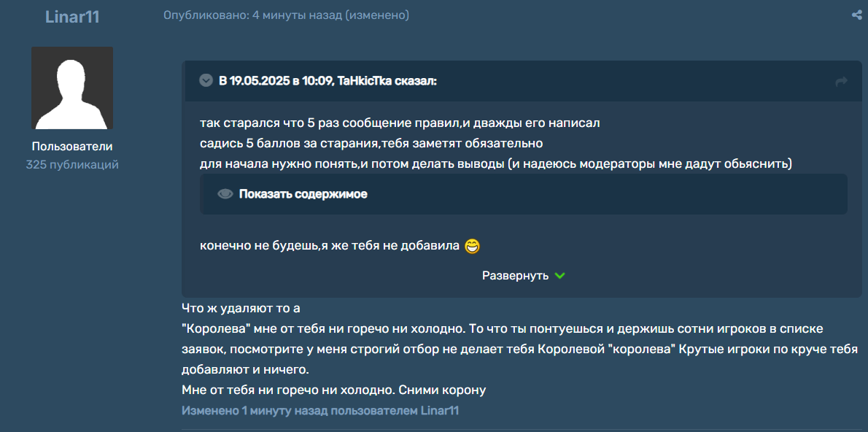The image size is (868, 432).
Task: Click Linar11 in the edited-by footer
Action: tap(440, 411)
